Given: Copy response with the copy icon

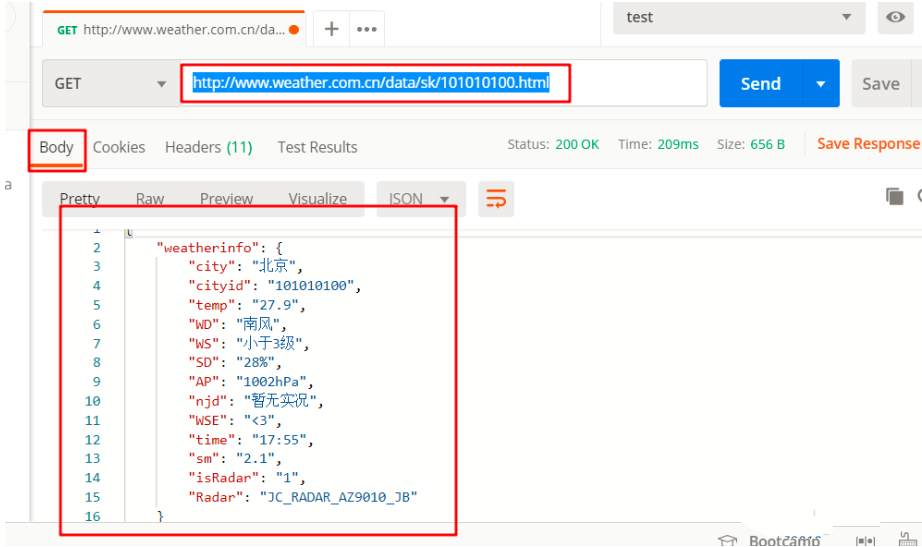Looking at the screenshot, I should (894, 196).
